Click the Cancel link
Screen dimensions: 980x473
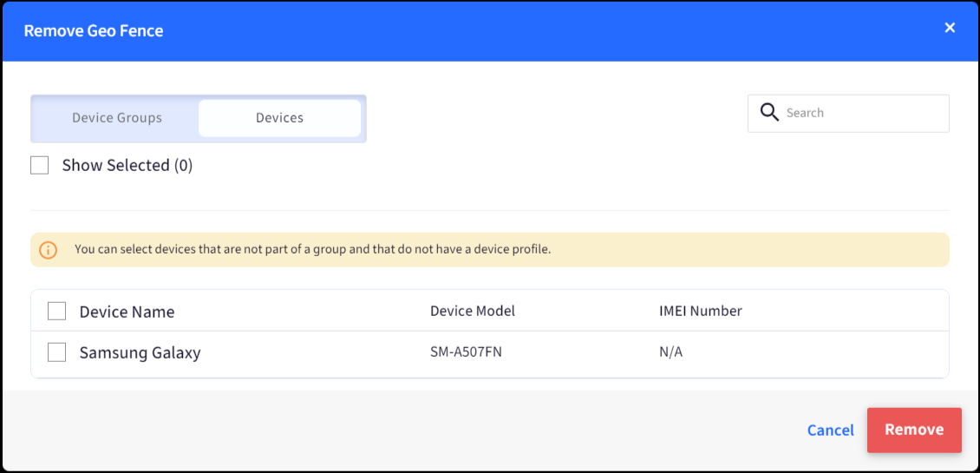(x=830, y=430)
